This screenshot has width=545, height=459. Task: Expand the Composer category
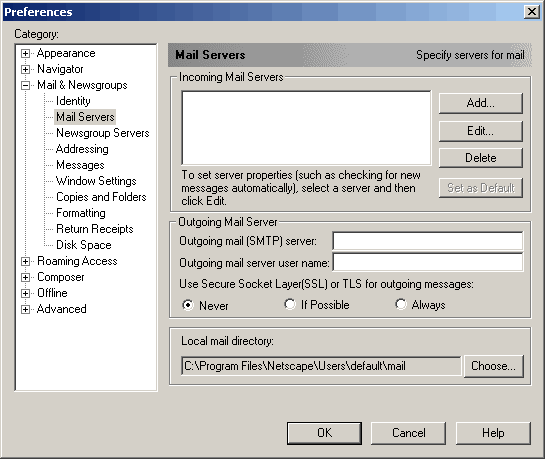point(25,278)
